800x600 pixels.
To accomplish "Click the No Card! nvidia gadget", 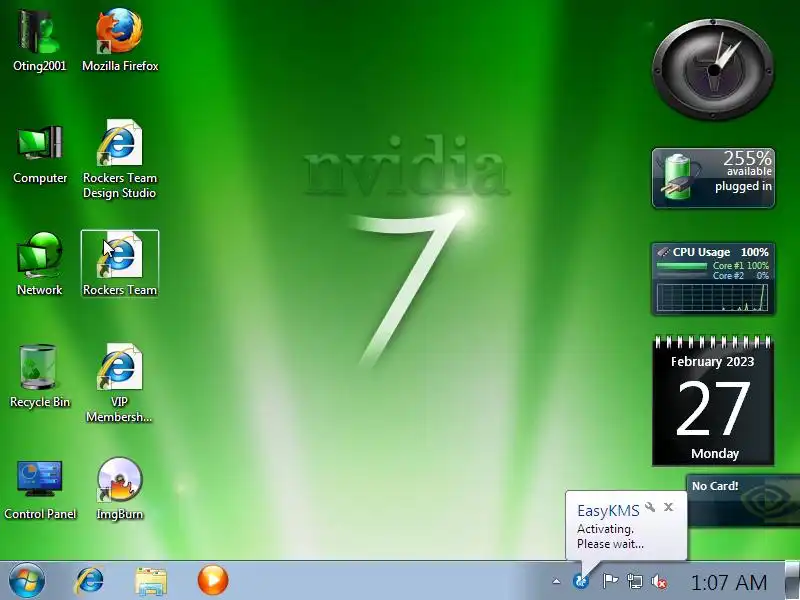I will tap(743, 500).
